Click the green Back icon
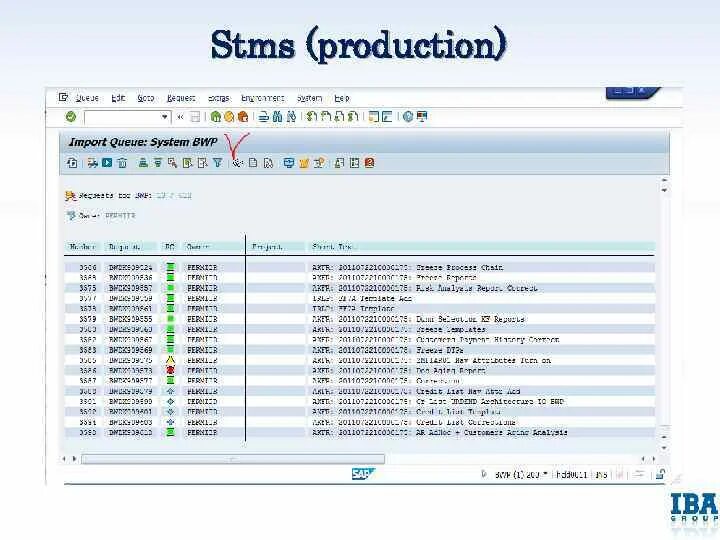The height and width of the screenshot is (540, 720). (215, 117)
